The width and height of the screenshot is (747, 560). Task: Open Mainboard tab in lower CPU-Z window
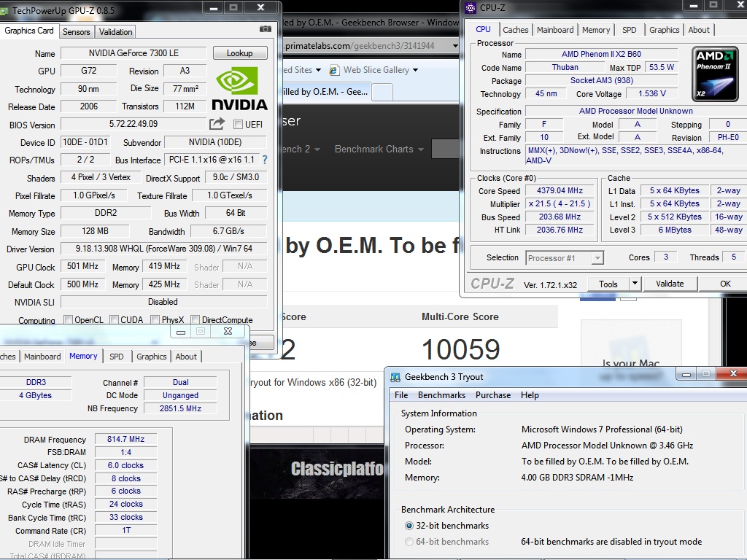coord(42,356)
